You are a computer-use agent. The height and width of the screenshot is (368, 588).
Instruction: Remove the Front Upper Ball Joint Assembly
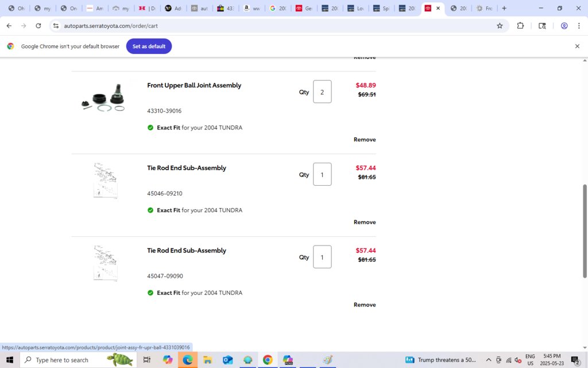pyautogui.click(x=365, y=139)
